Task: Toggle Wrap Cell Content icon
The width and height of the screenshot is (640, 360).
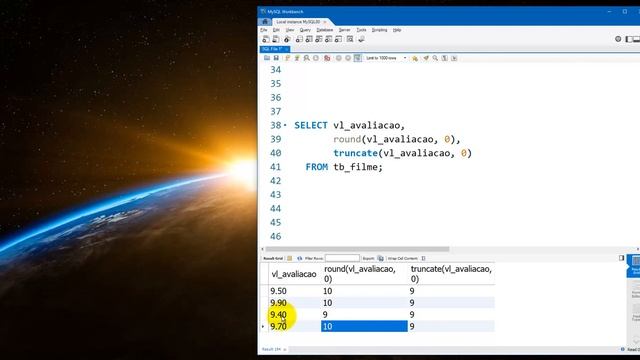Action: click(x=423, y=258)
